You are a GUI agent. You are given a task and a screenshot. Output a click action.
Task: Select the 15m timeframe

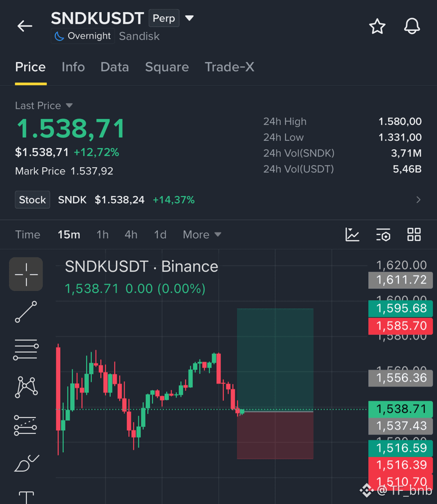tap(69, 235)
